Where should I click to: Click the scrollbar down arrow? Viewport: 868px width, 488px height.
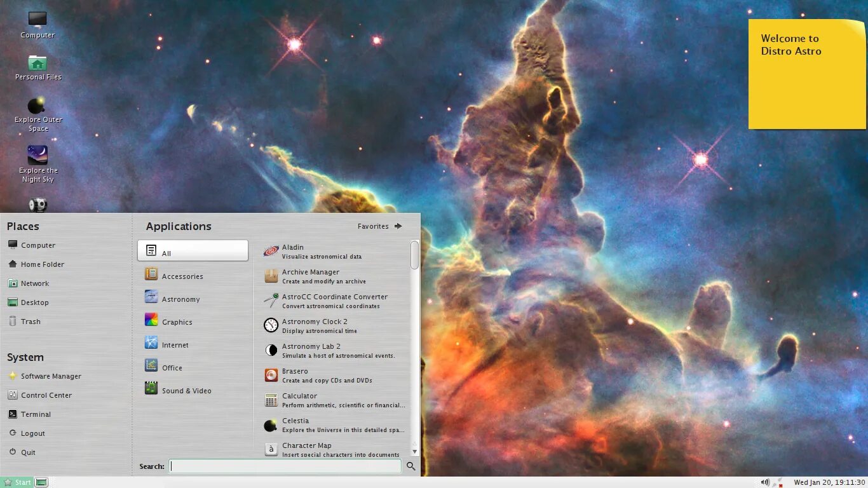414,451
